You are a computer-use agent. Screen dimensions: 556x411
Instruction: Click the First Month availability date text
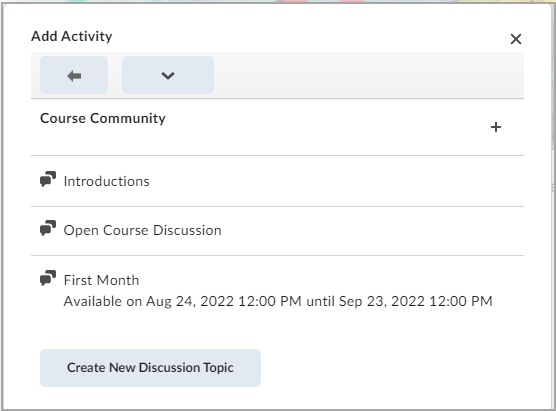278,301
